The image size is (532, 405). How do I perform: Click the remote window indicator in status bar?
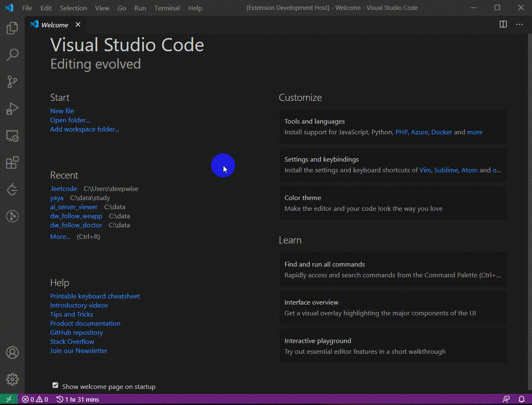click(x=9, y=399)
